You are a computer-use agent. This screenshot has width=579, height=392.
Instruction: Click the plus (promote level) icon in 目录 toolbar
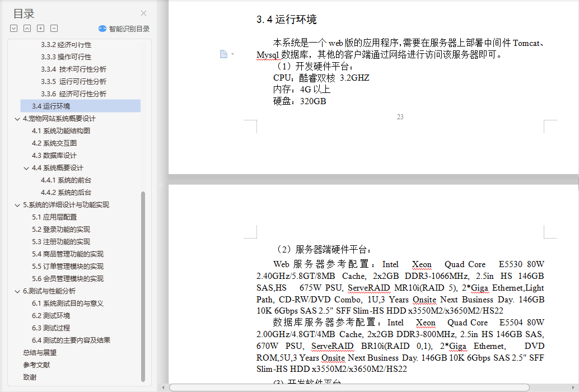pyautogui.click(x=41, y=29)
